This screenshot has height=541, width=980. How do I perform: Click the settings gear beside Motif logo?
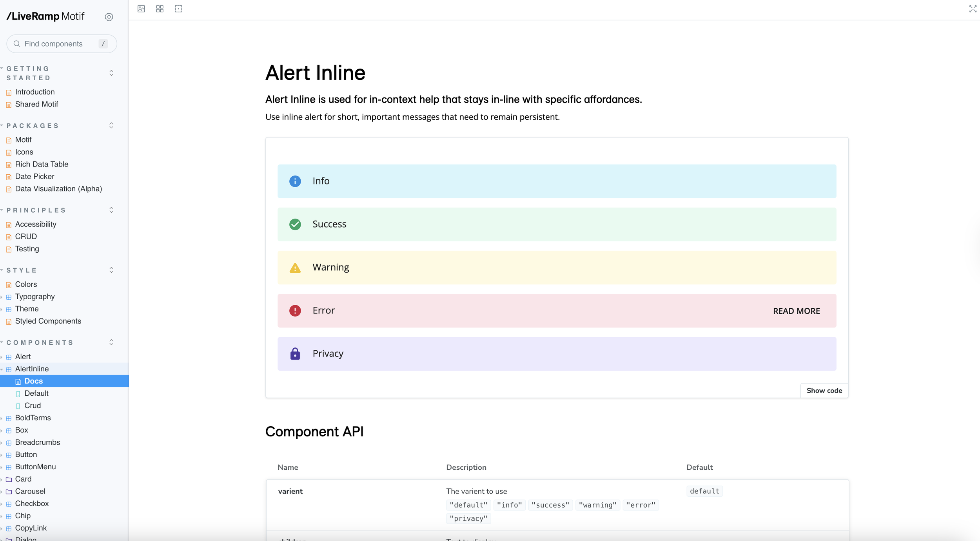[109, 17]
